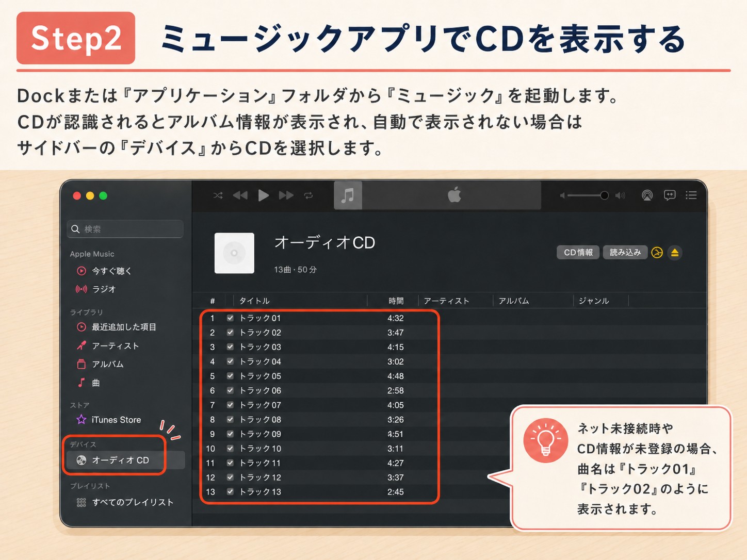Uncheck トラック 02 checkbox
Image resolution: width=747 pixels, height=560 pixels.
tap(230, 333)
